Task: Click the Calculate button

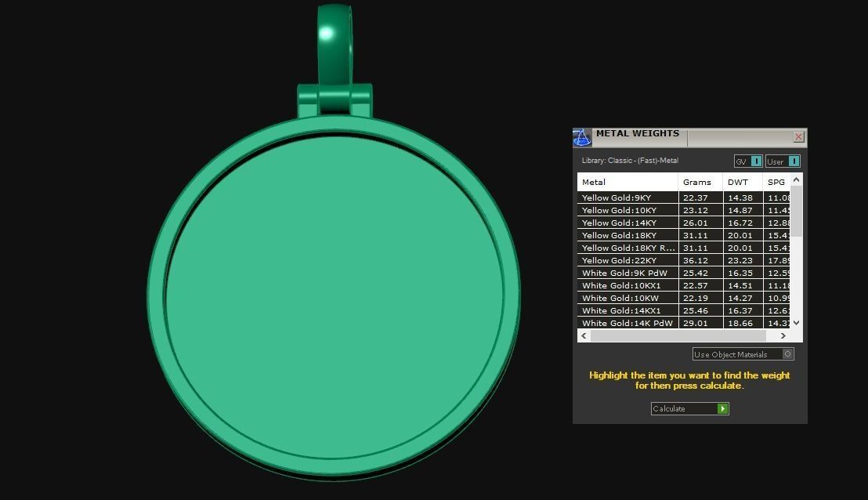Action: 689,408
